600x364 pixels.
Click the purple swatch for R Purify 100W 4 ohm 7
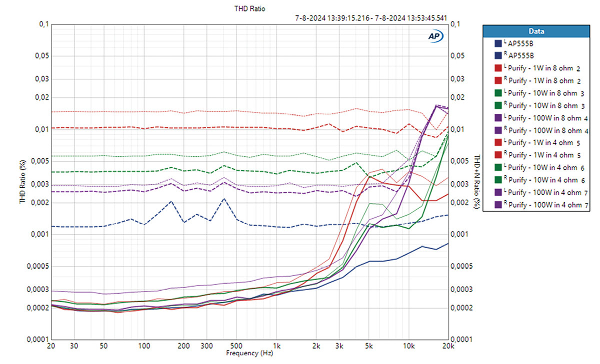pyautogui.click(x=497, y=205)
